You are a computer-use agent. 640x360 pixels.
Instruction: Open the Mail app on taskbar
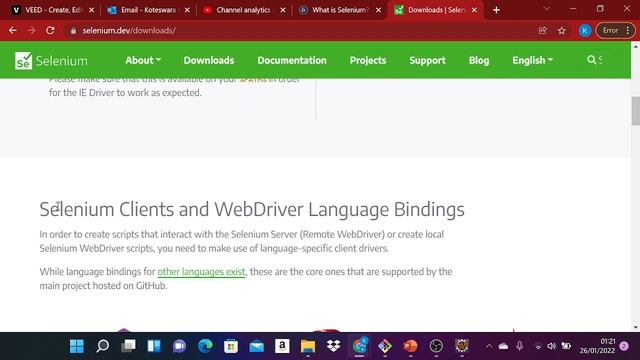pos(256,346)
